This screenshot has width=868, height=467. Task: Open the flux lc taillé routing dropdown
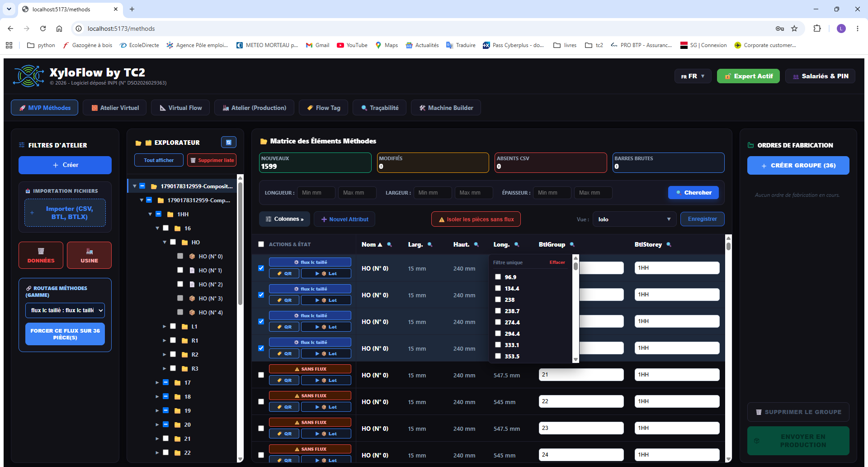pyautogui.click(x=65, y=310)
